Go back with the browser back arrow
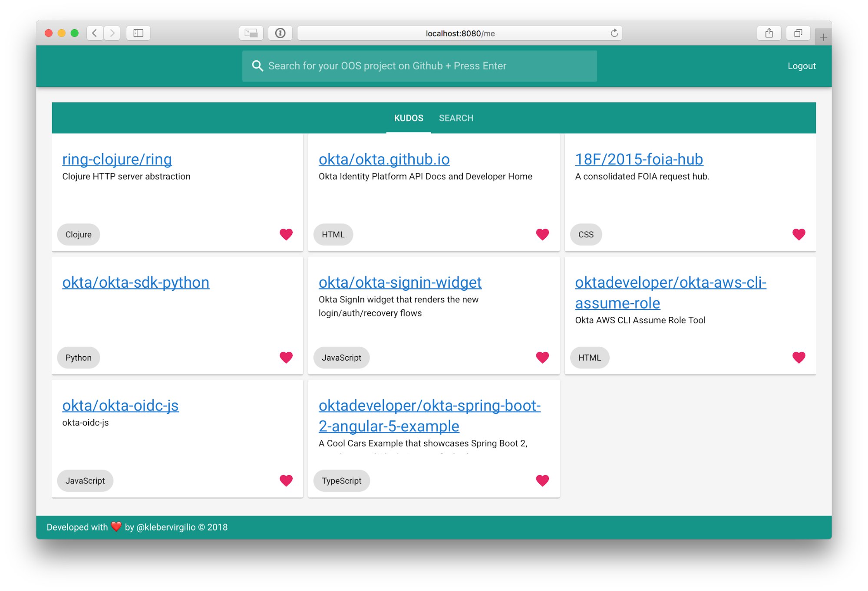 pyautogui.click(x=95, y=33)
